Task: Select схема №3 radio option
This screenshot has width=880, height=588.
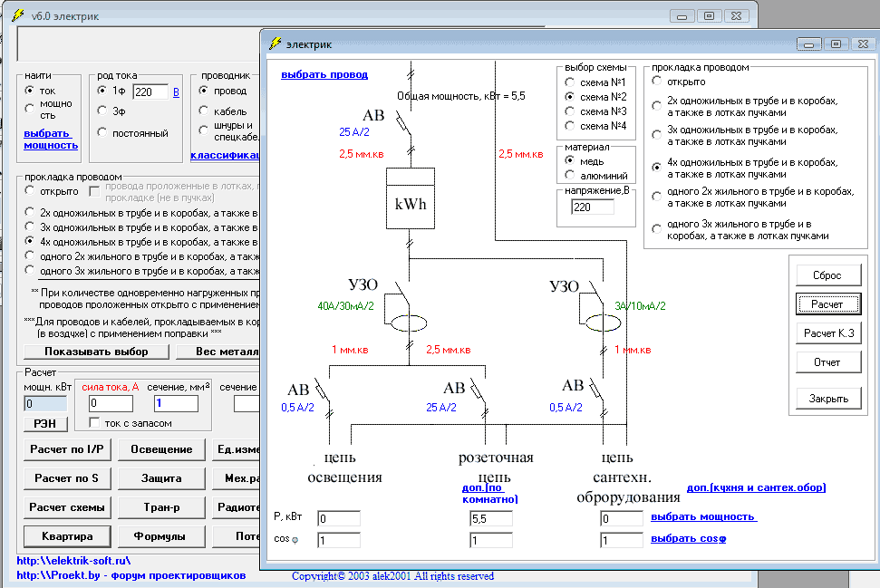Action: 570,111
